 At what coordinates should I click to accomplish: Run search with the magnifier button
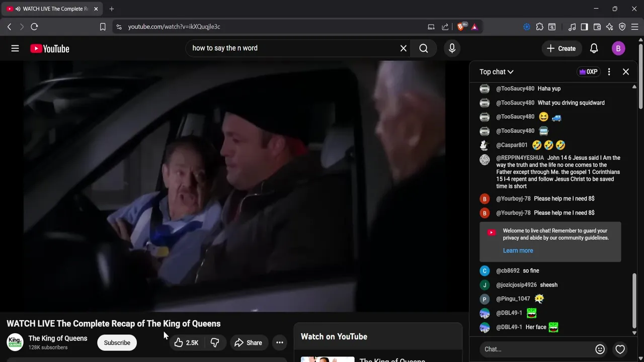tap(424, 48)
